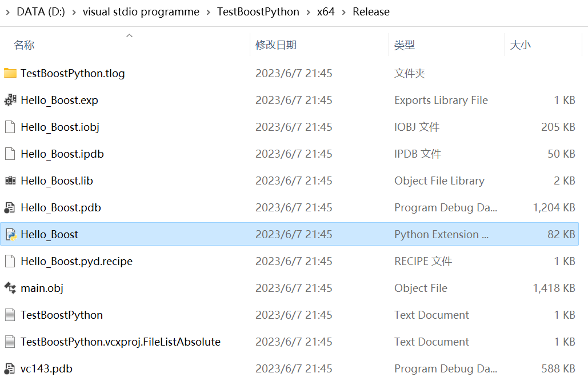Click the main.obj object file icon
This screenshot has height=381, width=588.
coord(10,288)
